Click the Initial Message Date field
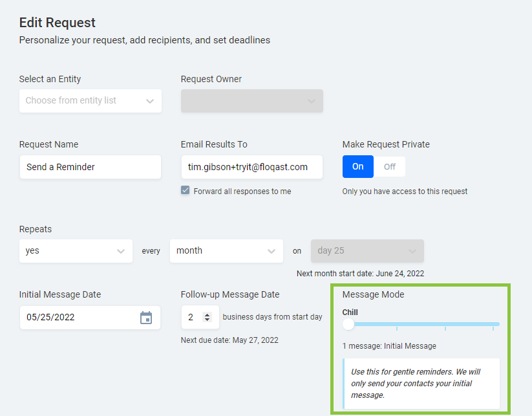532x416 pixels. coord(78,318)
